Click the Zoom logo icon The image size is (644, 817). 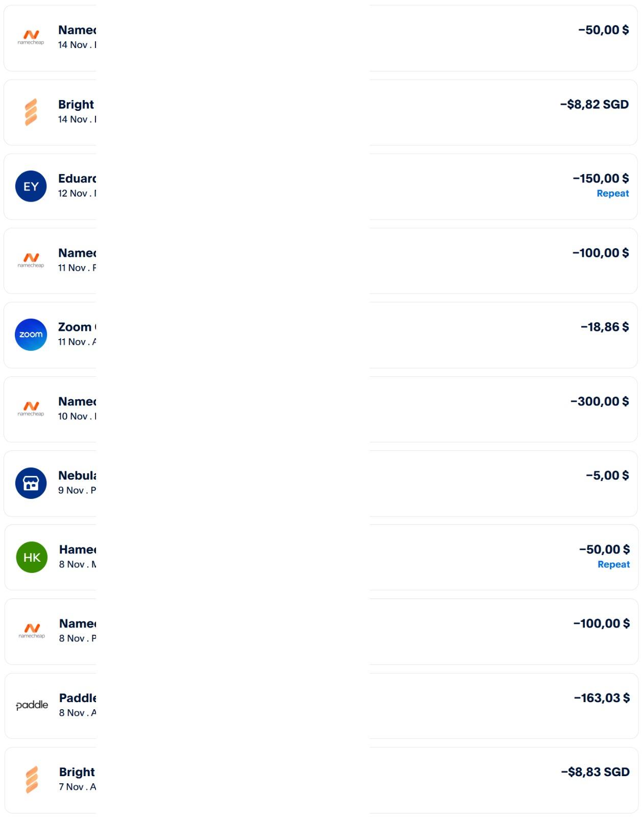click(x=31, y=334)
